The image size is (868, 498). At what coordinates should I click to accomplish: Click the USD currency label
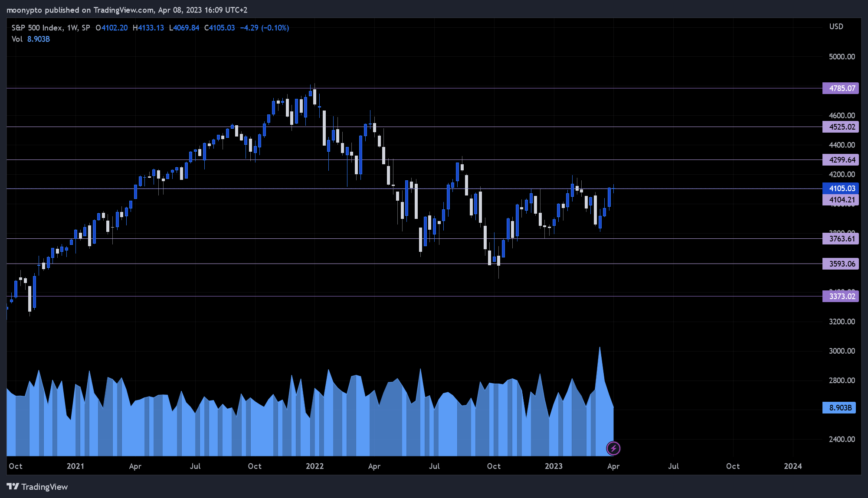(x=836, y=26)
